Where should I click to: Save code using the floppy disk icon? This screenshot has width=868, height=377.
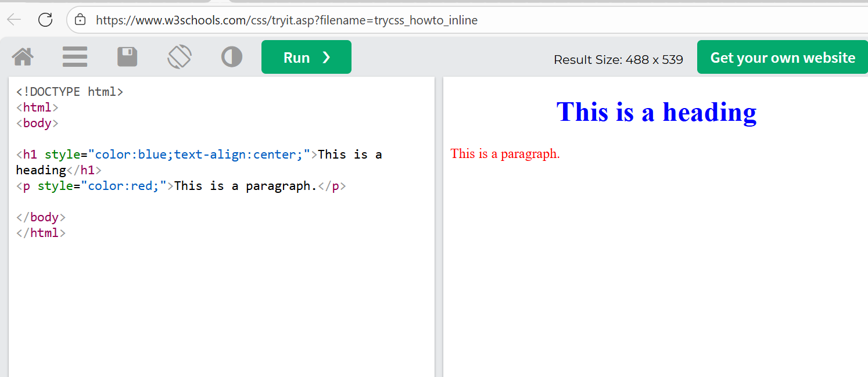click(x=127, y=57)
